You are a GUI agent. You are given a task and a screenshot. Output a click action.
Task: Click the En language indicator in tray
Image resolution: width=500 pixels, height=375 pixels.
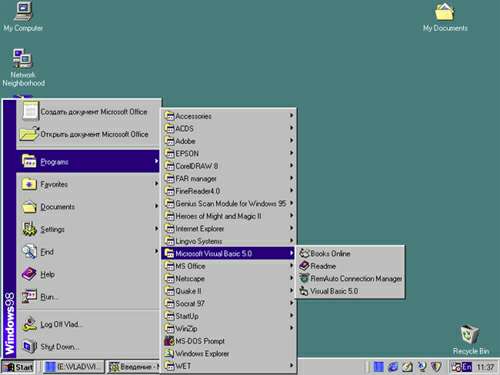point(467,367)
